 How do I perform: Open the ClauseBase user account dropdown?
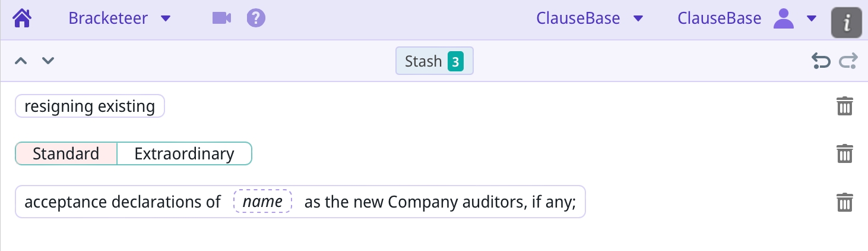coord(812,18)
